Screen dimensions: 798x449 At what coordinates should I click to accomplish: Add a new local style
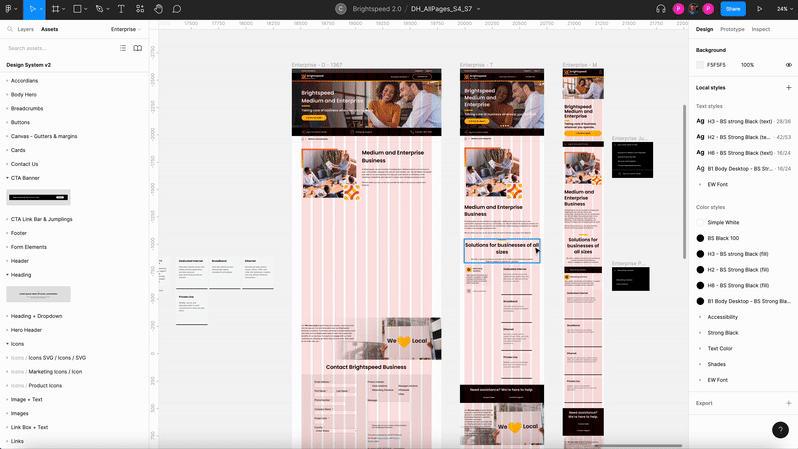[x=788, y=88]
